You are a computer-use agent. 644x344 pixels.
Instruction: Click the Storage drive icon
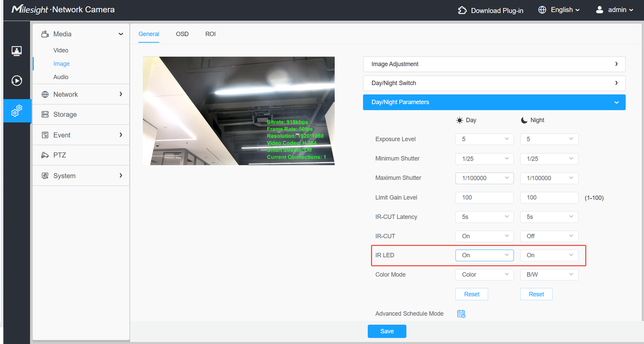45,115
